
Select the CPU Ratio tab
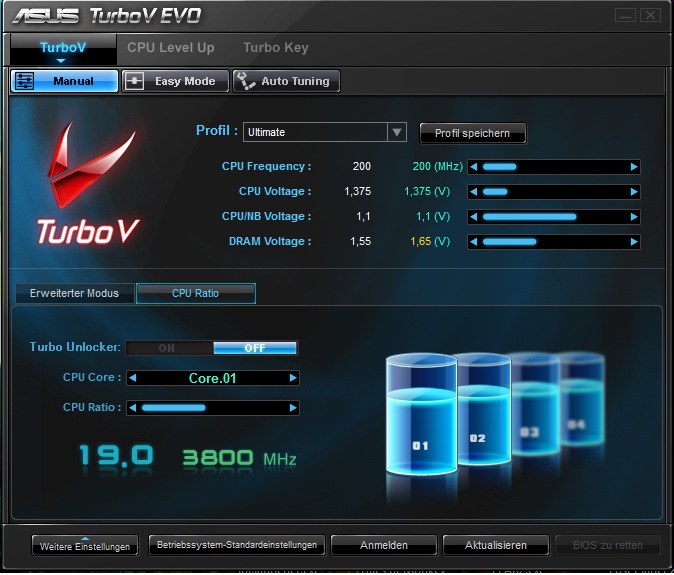[x=196, y=293]
